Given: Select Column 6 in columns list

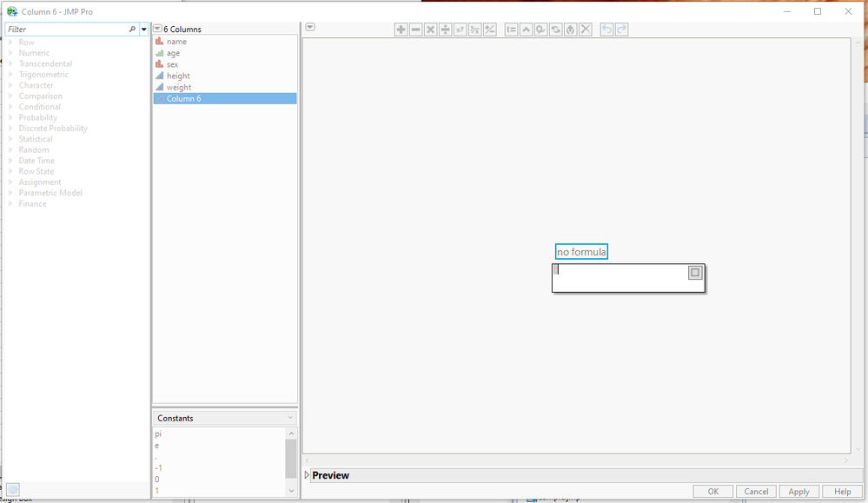Looking at the screenshot, I should [x=225, y=98].
